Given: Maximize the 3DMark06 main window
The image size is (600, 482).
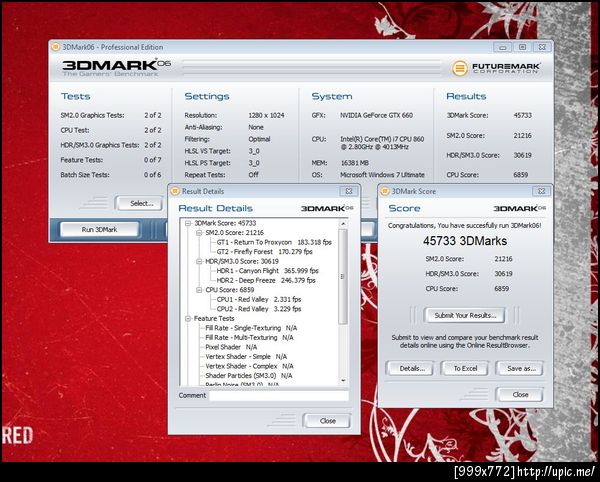Looking at the screenshot, I should pyautogui.click(x=522, y=47).
